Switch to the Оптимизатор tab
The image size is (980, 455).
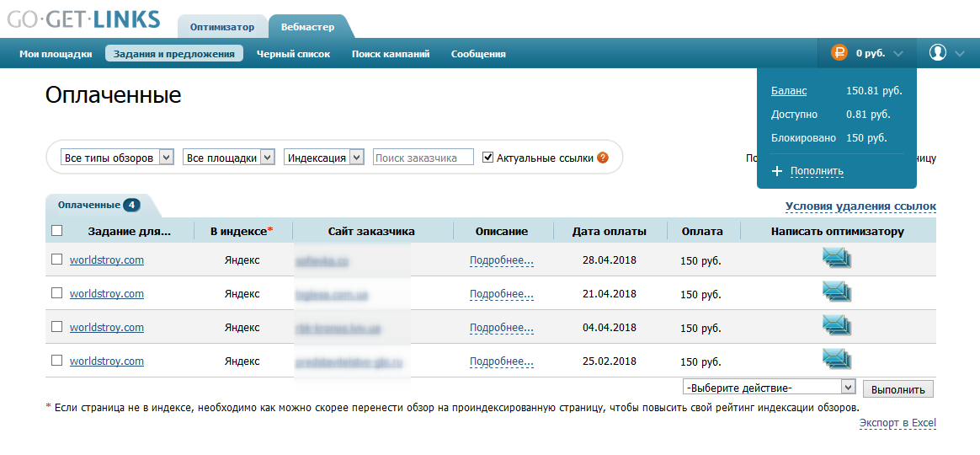click(221, 27)
